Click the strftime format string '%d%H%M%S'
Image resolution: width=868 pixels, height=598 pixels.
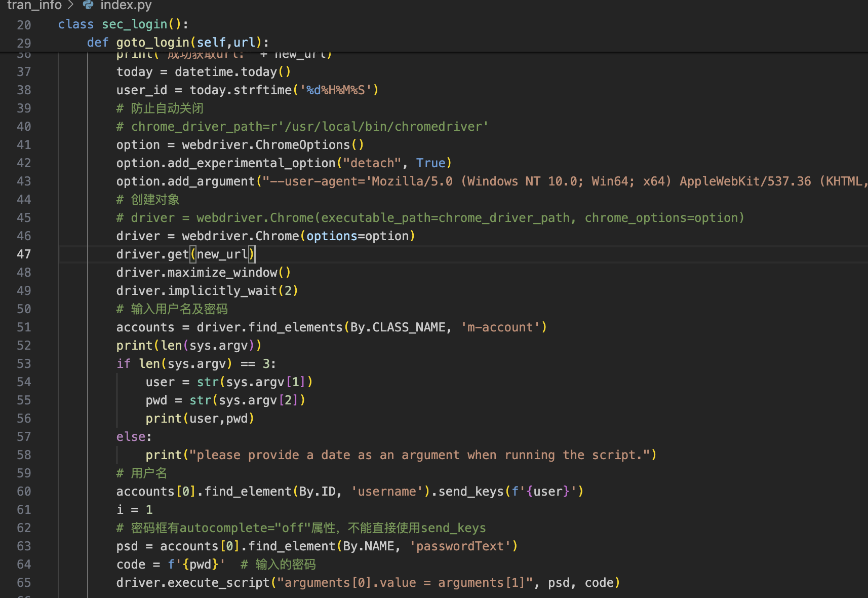tap(336, 90)
